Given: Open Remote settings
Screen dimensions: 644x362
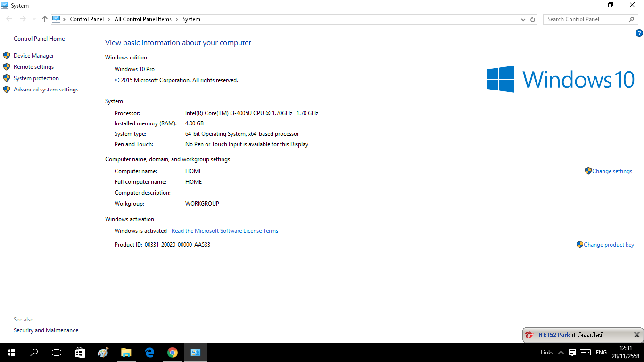Looking at the screenshot, I should tap(34, 67).
